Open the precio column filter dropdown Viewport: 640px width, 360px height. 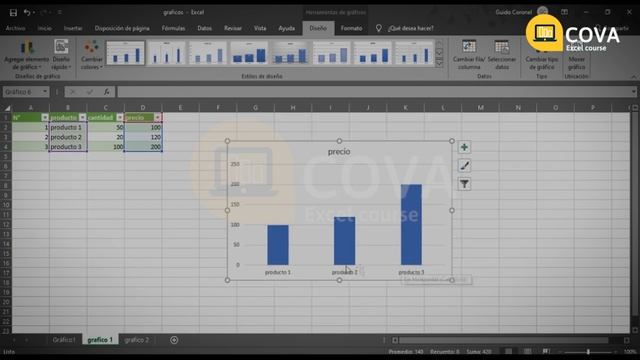click(x=157, y=118)
